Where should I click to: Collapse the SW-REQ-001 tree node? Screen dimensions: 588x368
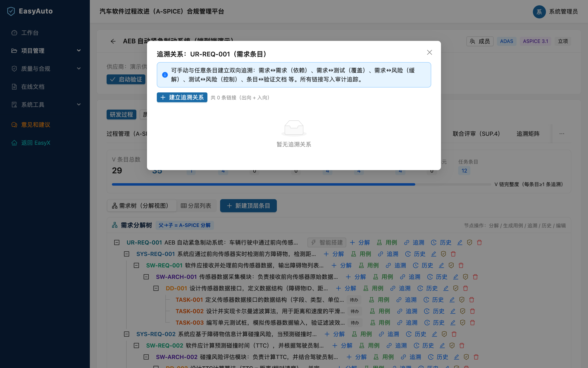coord(136,265)
